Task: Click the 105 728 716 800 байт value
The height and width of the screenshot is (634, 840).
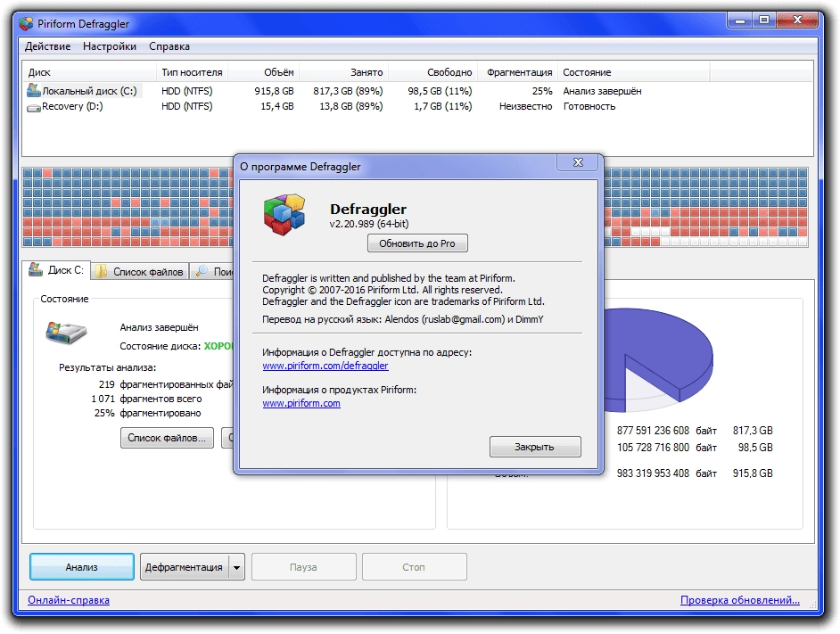Action: 666,447
